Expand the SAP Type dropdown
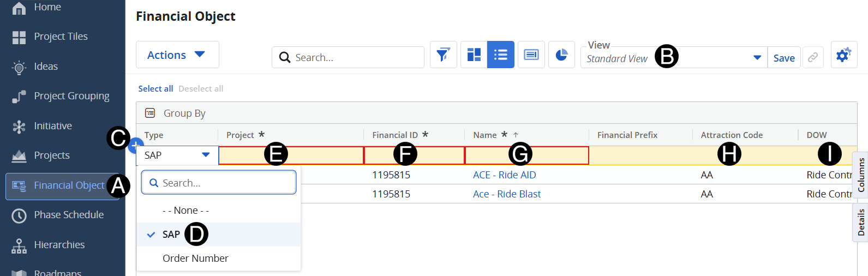Viewport: 868px width, 276px height. tap(205, 155)
